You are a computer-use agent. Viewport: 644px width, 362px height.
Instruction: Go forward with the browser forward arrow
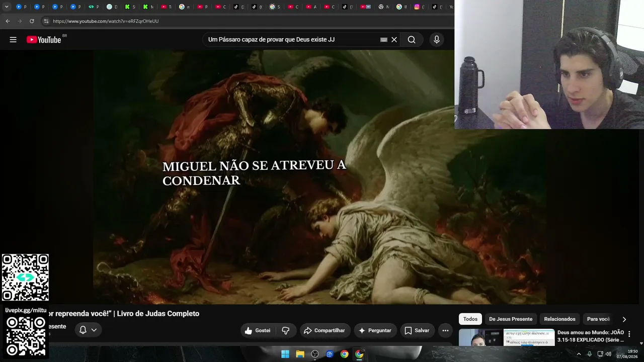point(20,21)
